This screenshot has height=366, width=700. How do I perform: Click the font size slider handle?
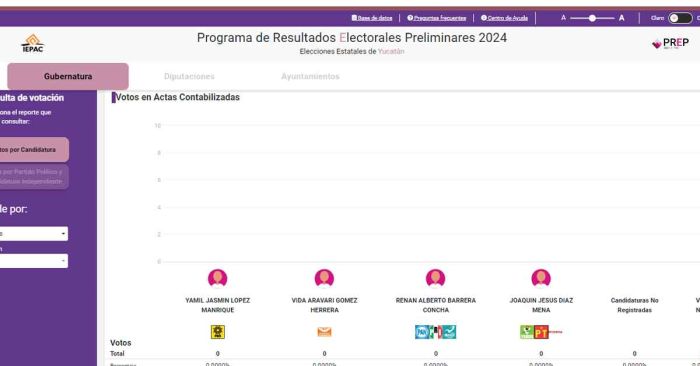click(x=592, y=18)
